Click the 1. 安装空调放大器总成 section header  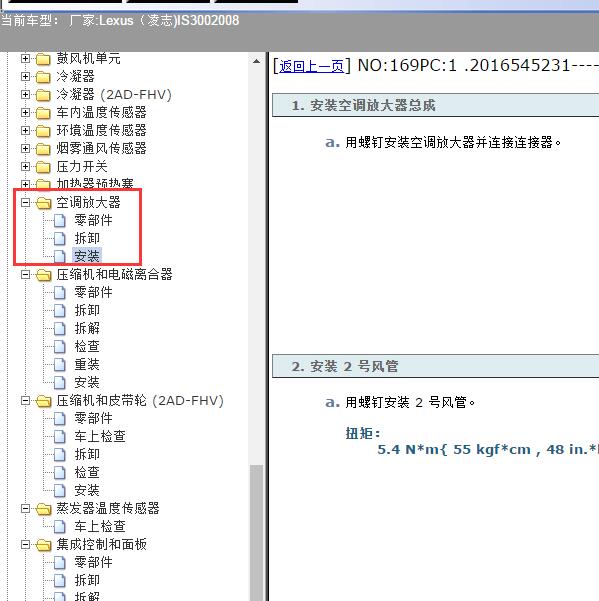pos(435,105)
